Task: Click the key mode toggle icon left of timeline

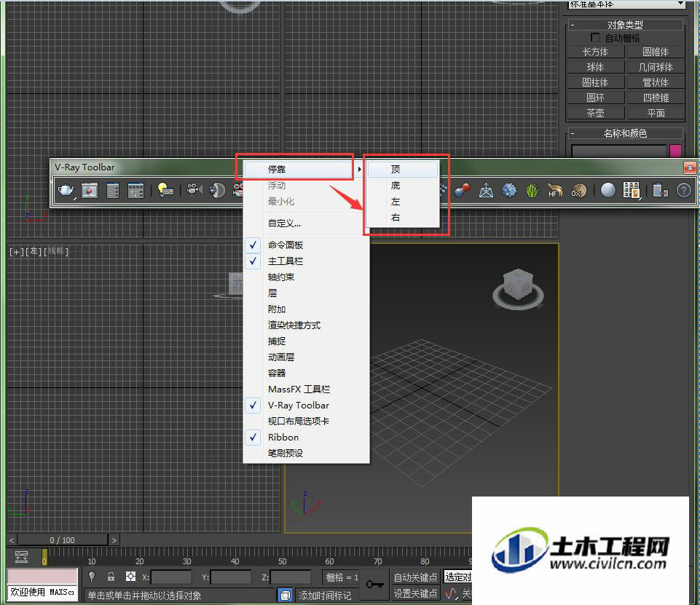Action: (21, 557)
